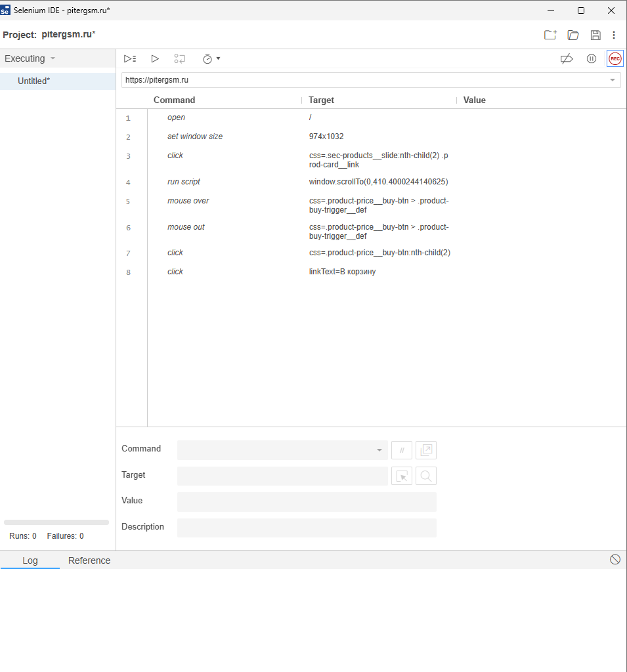Step over the current command
The image size is (627, 672).
coord(180,58)
